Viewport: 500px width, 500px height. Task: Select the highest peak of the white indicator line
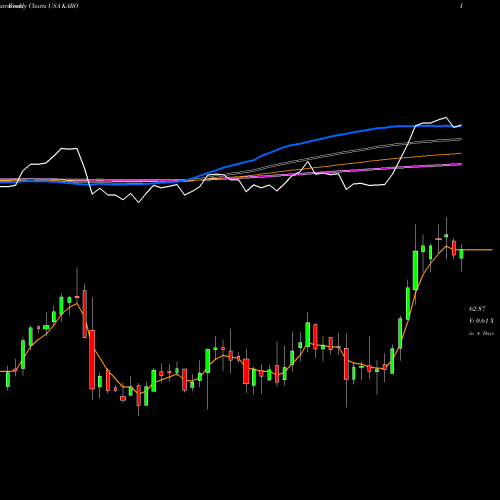[x=446, y=117]
